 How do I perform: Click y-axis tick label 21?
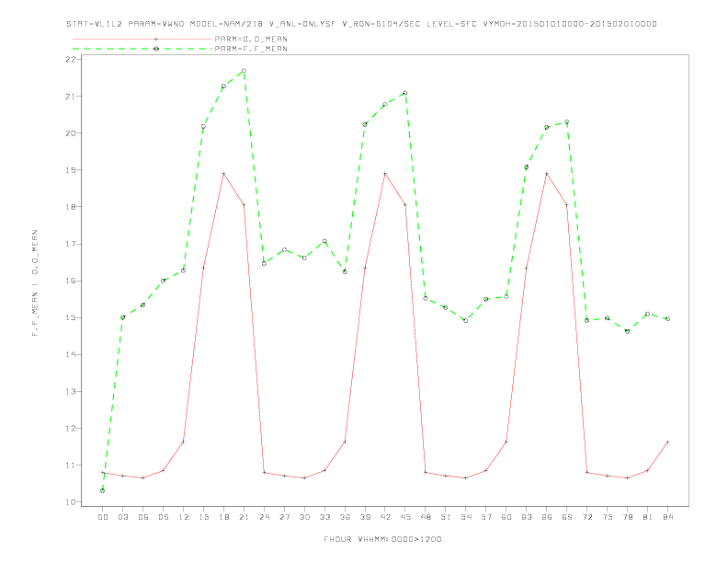click(x=71, y=97)
